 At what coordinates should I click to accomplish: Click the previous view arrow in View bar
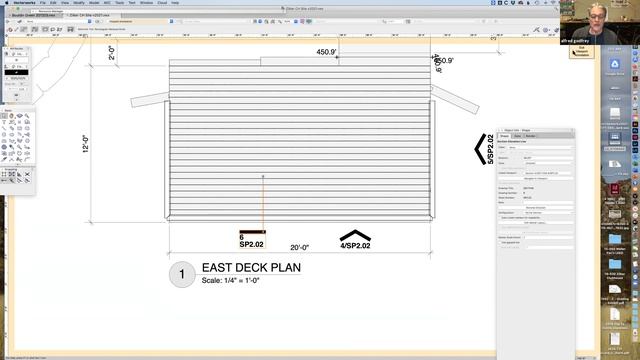point(8,21)
